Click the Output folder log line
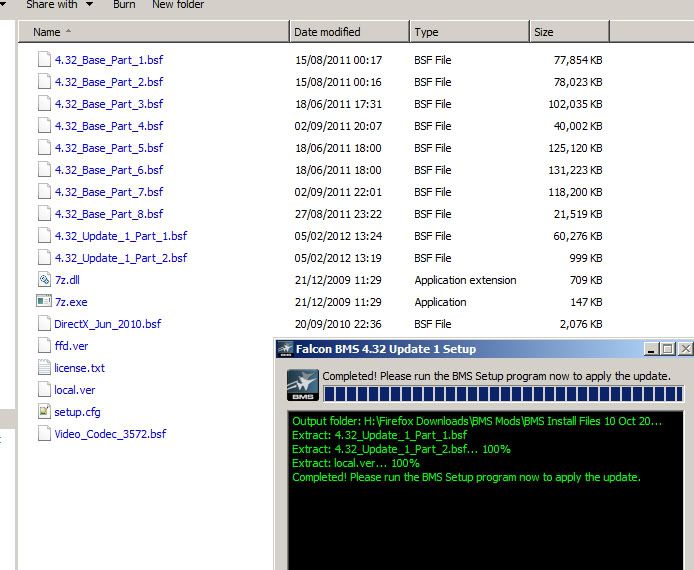The width and height of the screenshot is (694, 570). (x=477, y=421)
